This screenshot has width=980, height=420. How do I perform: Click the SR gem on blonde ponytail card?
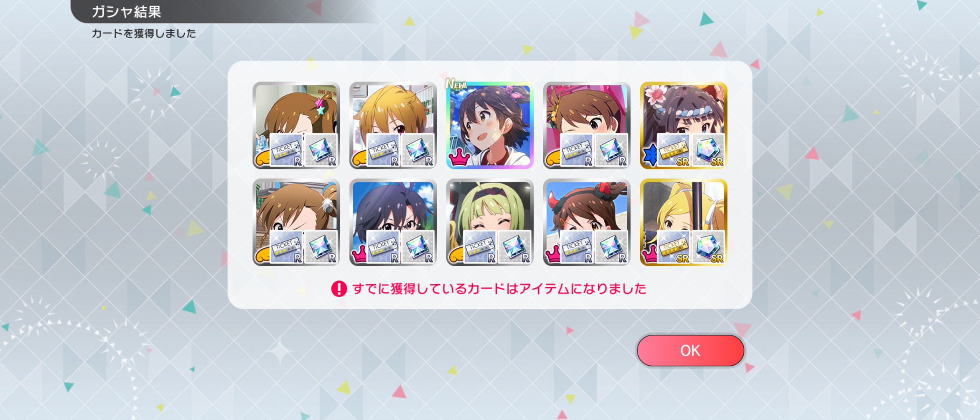(708, 247)
